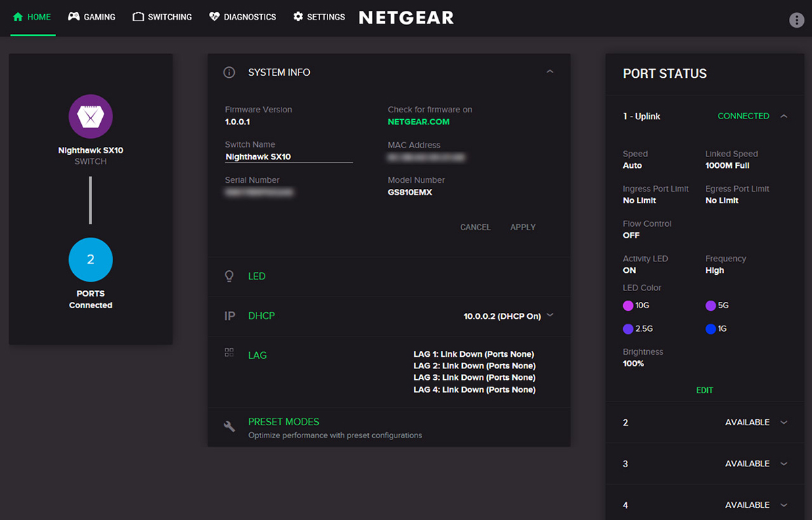Go to the Settings tab
The height and width of the screenshot is (520, 812).
[319, 17]
